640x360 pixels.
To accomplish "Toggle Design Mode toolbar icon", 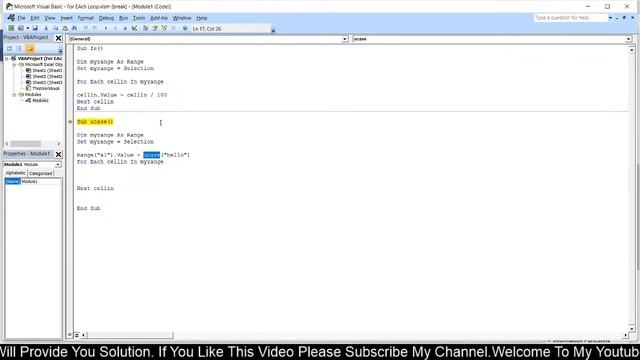I will coord(134,28).
